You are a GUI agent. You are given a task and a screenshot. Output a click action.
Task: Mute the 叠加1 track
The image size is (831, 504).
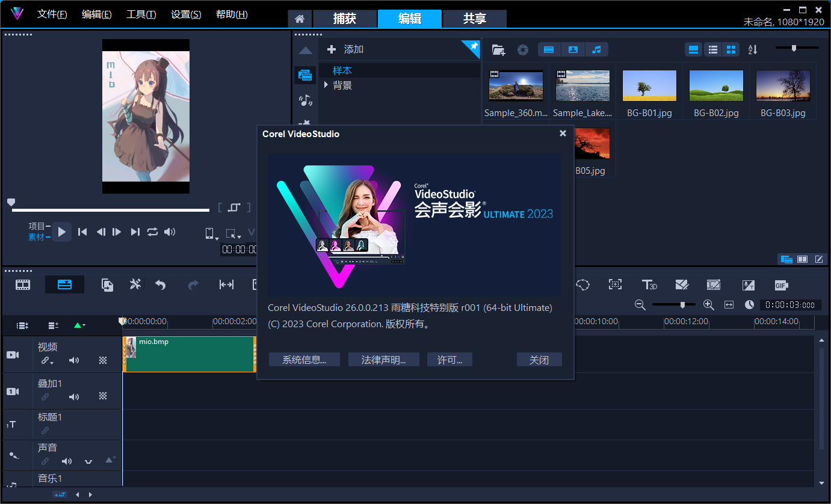click(x=74, y=397)
